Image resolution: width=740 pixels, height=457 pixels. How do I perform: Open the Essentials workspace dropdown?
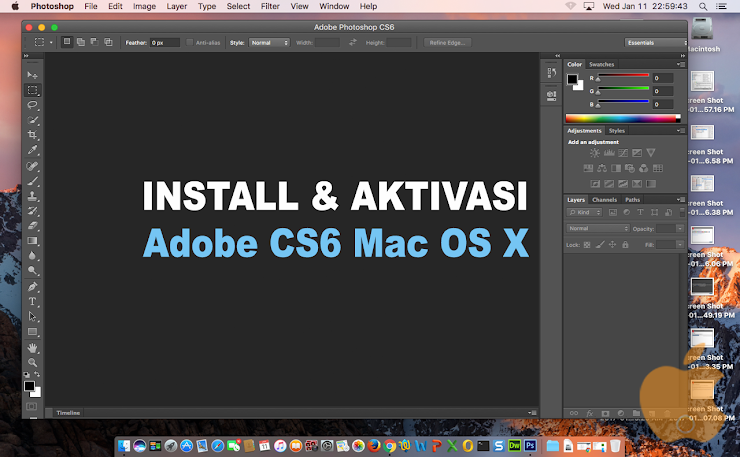point(656,42)
